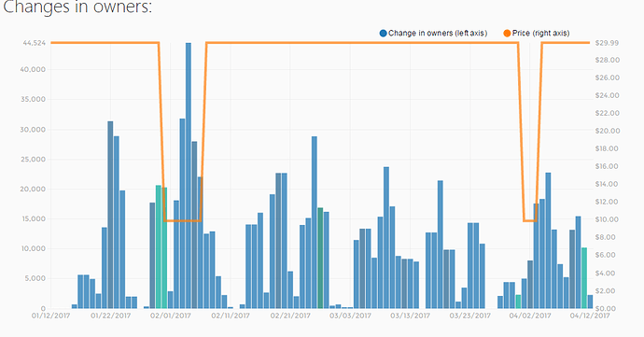This screenshot has height=337, width=644.
Task: Click the 02/01/2017 date label
Action: (171, 316)
